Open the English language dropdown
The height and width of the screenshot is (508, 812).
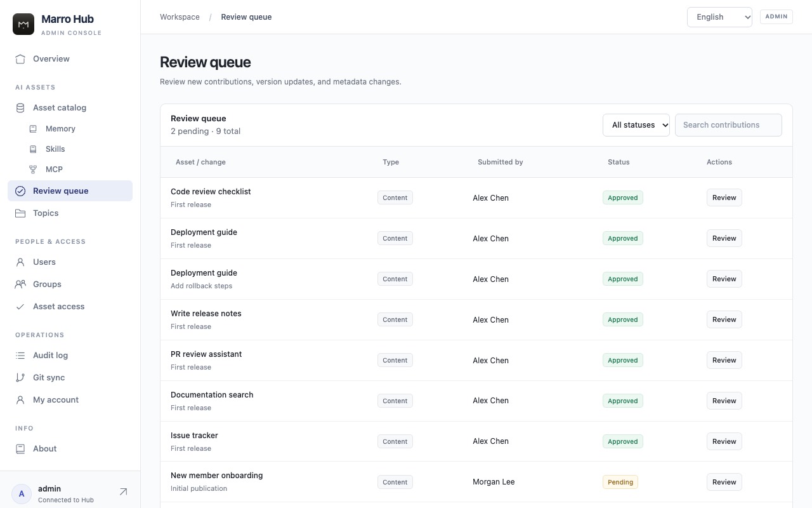click(x=719, y=17)
